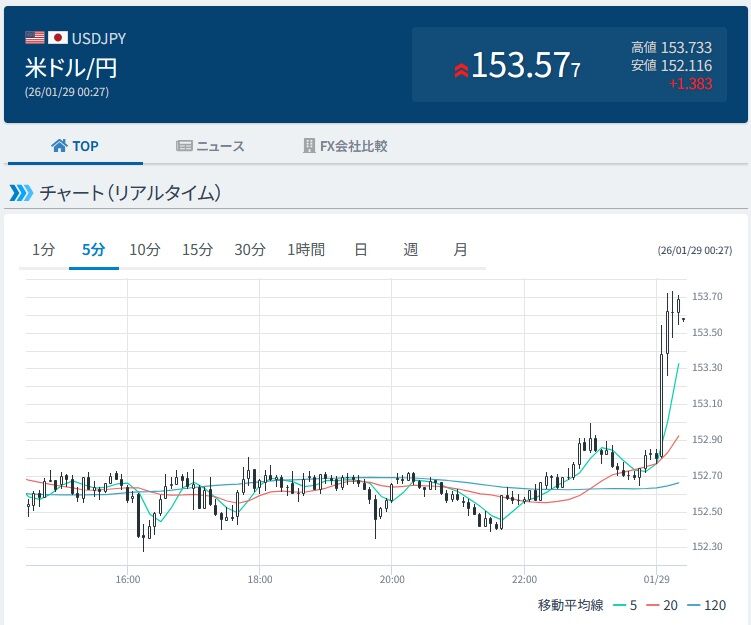This screenshot has height=625, width=751.
Task: Switch to the FX会社比較 tab
Action: pyautogui.click(x=345, y=146)
